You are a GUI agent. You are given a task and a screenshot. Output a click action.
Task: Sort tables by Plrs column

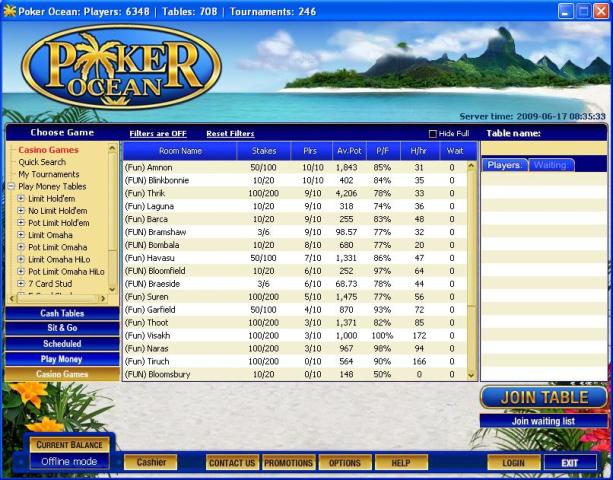[x=312, y=151]
